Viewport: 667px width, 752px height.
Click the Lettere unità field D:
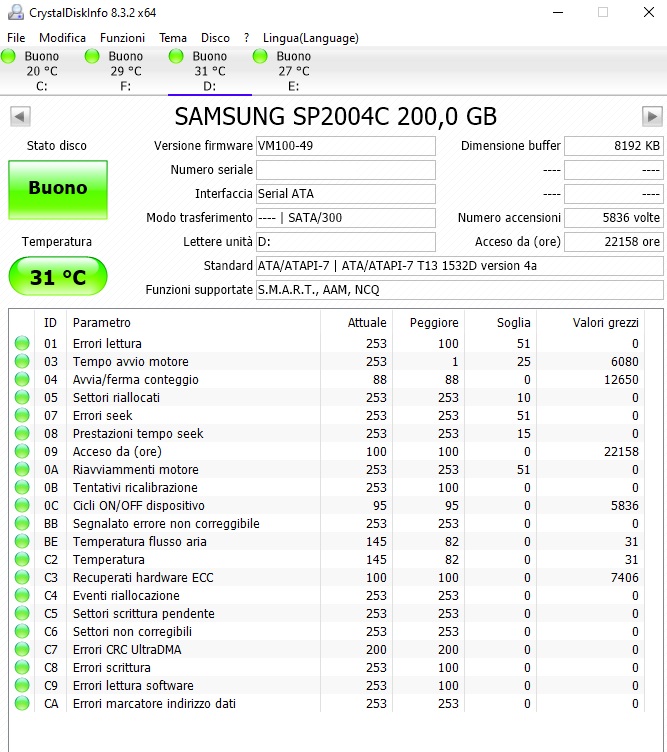tap(346, 242)
